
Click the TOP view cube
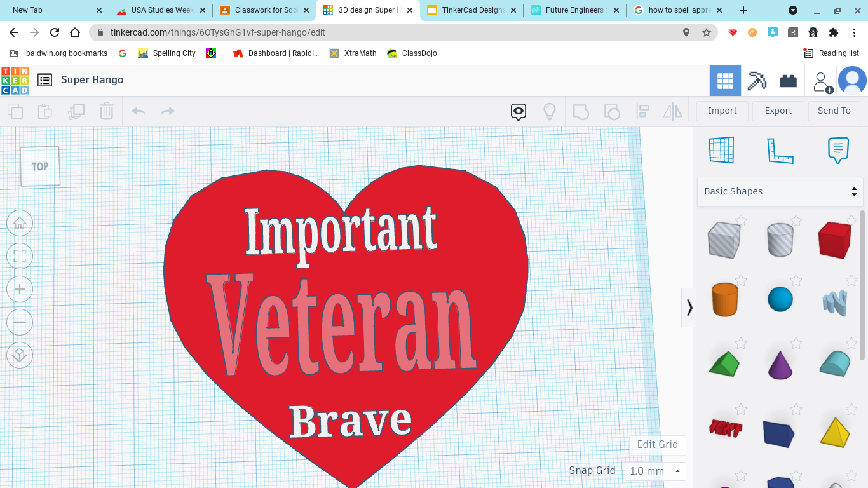click(x=40, y=166)
